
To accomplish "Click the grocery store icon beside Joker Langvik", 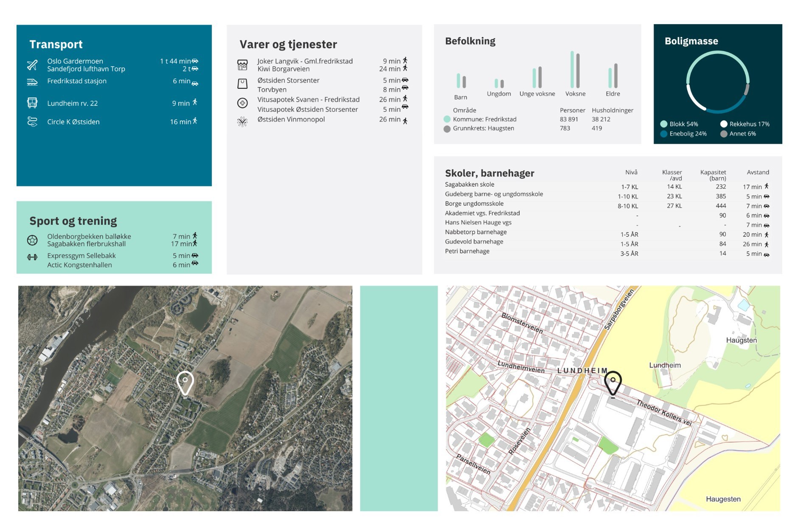I will 242,65.
